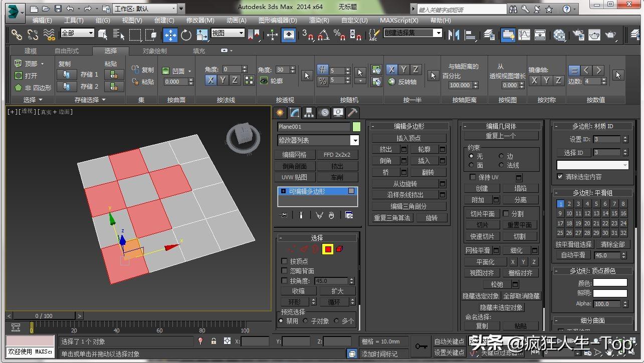Click the Plane001 object name field
Viewport: 644px width, 363px height.
pos(314,127)
